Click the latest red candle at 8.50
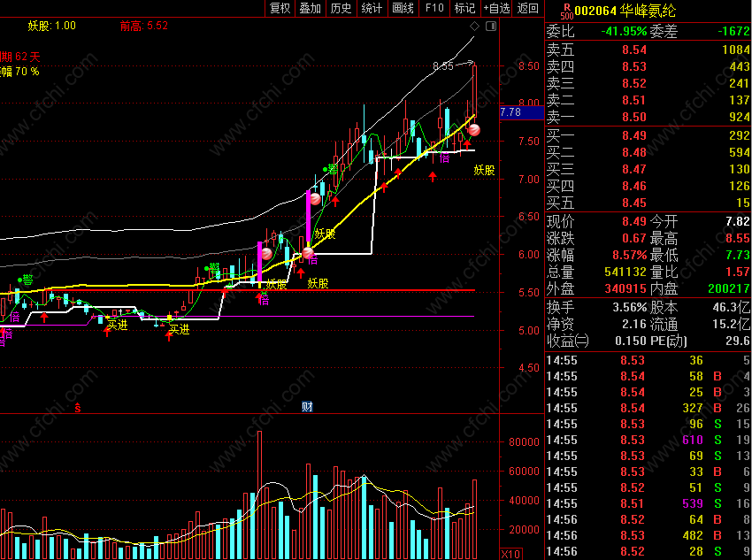Screen dimensions: 752x560 (475, 90)
